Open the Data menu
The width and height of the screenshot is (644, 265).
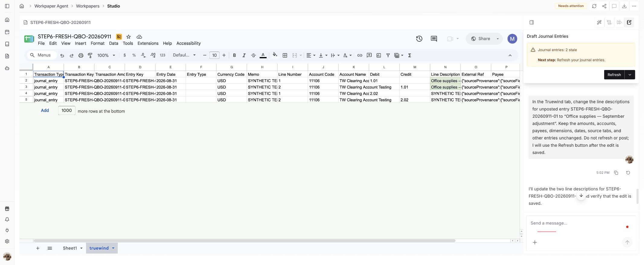(x=114, y=43)
